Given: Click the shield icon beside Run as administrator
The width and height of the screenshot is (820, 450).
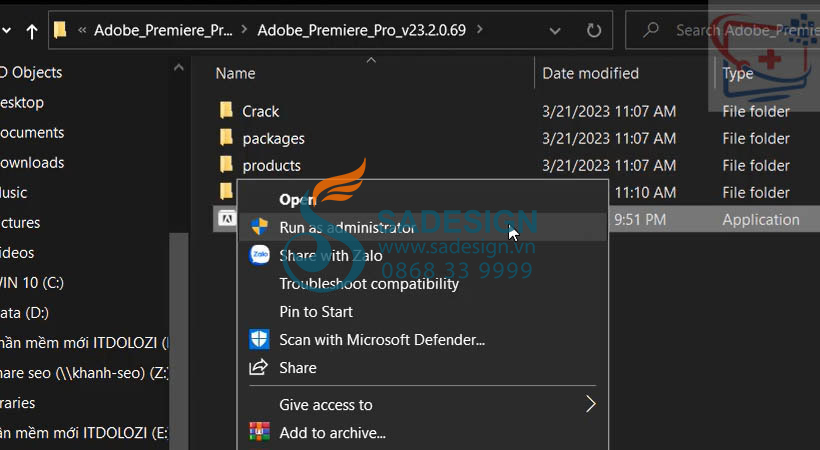Looking at the screenshot, I should click(259, 227).
